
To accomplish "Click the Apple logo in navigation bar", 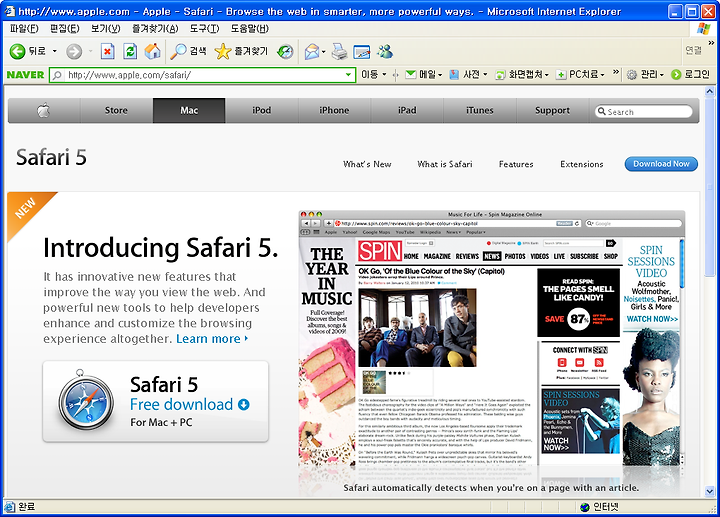I will pos(44,110).
